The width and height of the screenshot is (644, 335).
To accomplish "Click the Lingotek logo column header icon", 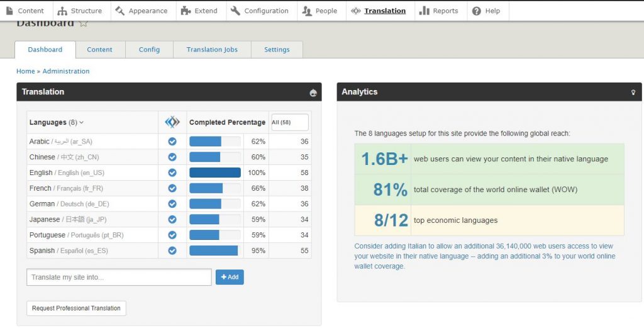I will click(x=172, y=122).
